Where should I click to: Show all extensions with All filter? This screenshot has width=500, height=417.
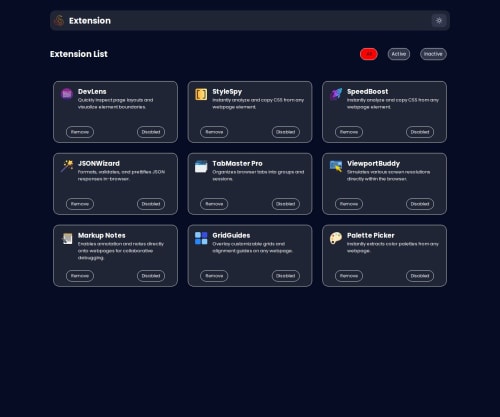369,54
